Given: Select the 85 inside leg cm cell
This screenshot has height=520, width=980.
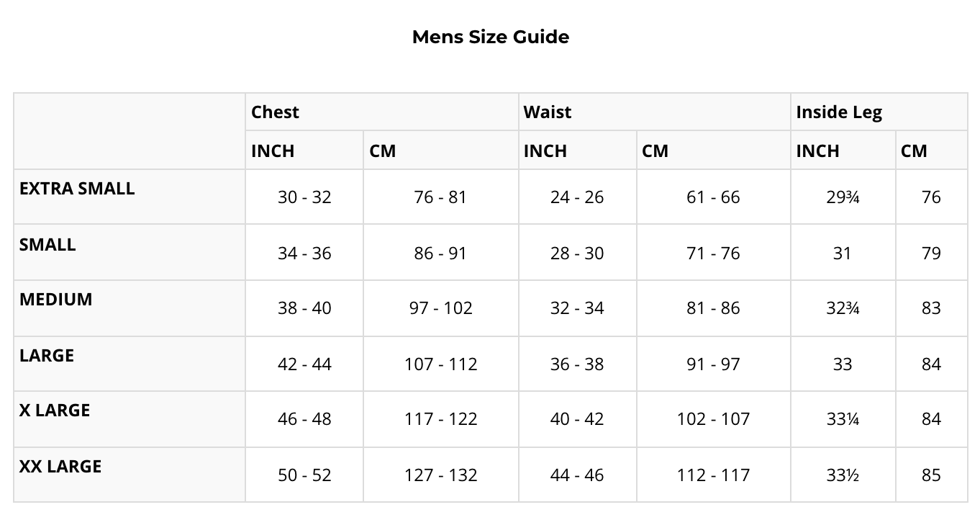Looking at the screenshot, I should (x=931, y=475).
